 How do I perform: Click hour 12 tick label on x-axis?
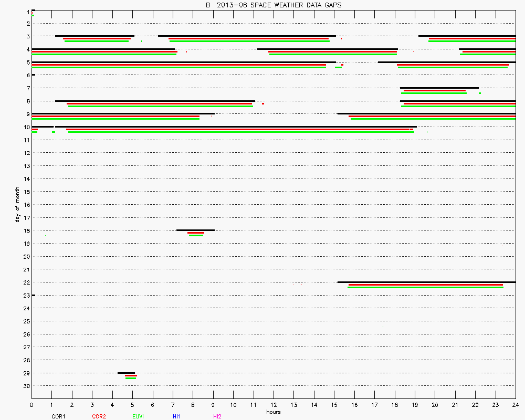pos(274,405)
